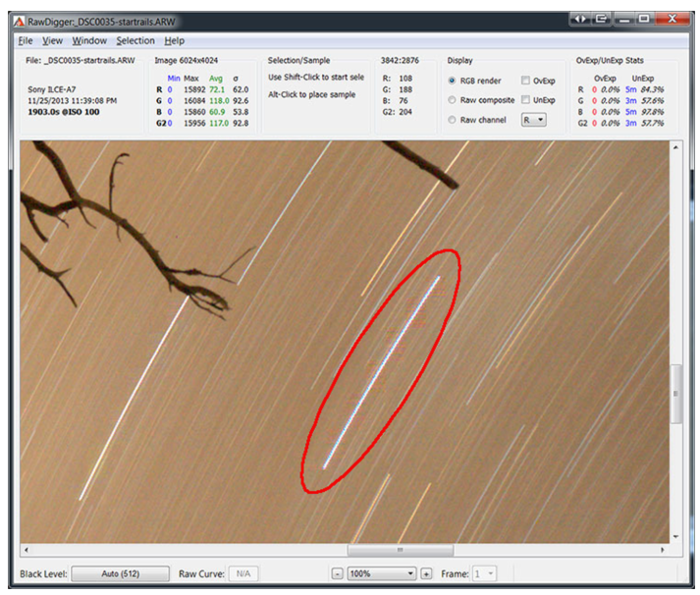Viewport: 700px width, 595px height.
Task: Click the scroll up arrow
Action: (x=676, y=147)
